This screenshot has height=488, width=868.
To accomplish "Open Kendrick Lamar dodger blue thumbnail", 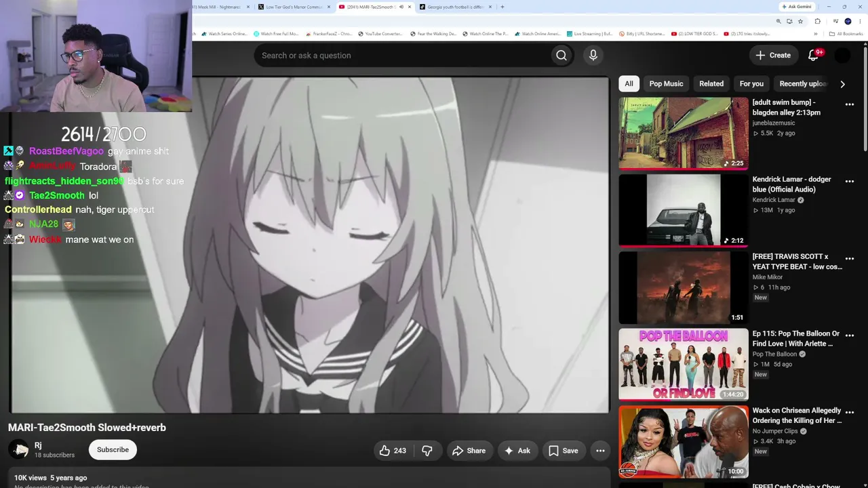I will (684, 210).
